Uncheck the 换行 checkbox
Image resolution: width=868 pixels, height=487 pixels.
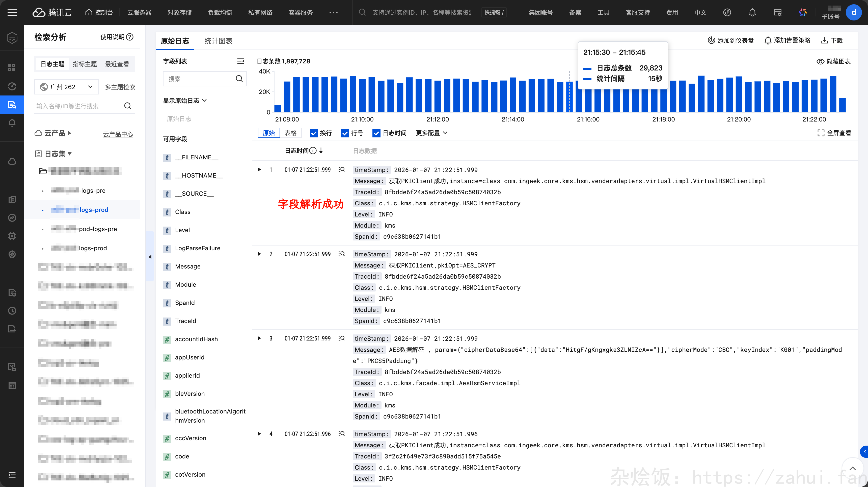pyautogui.click(x=313, y=133)
